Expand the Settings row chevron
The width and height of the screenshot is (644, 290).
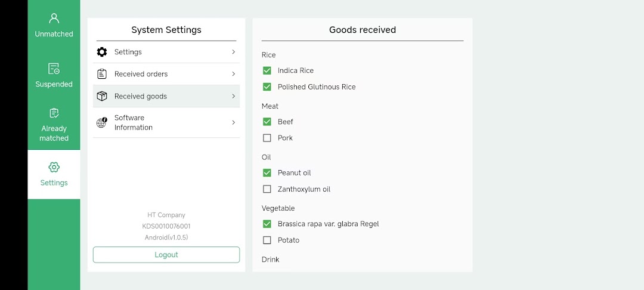coord(233,52)
